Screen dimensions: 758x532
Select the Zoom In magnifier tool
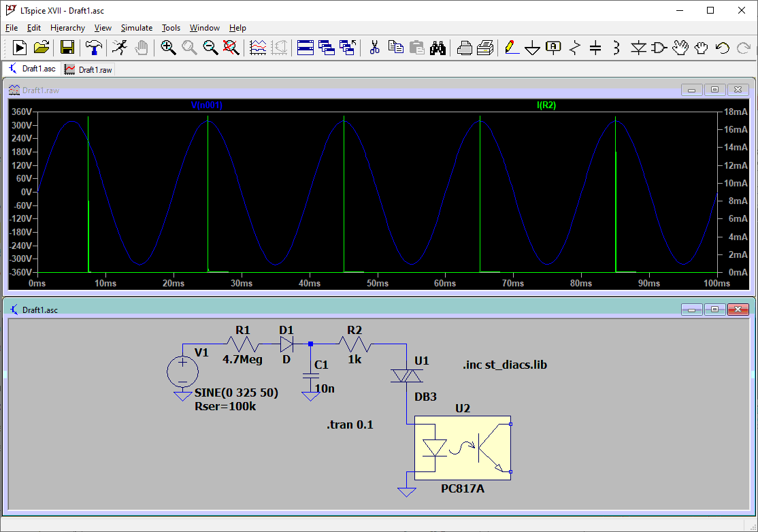(x=168, y=48)
